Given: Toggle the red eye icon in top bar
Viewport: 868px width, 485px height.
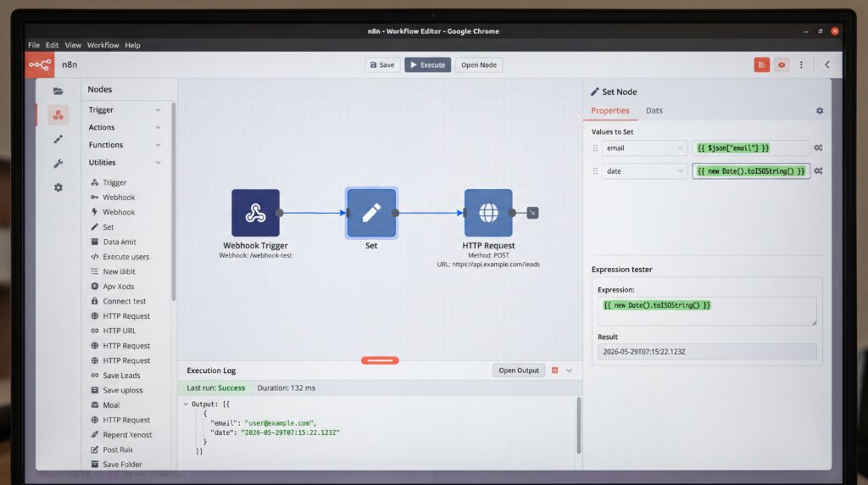Looking at the screenshot, I should (782, 64).
